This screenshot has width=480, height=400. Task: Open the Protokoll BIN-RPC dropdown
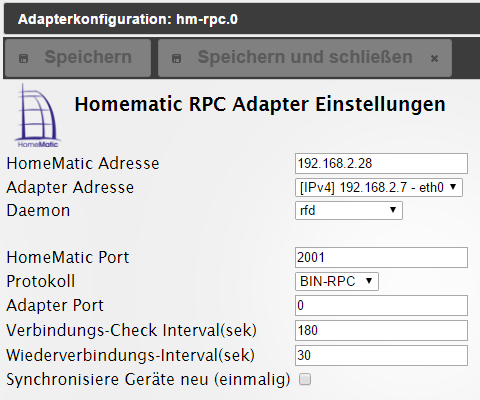click(x=337, y=281)
